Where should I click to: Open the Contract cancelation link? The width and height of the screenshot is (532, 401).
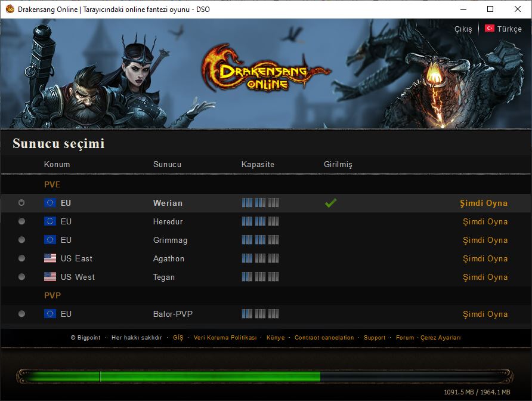[324, 338]
